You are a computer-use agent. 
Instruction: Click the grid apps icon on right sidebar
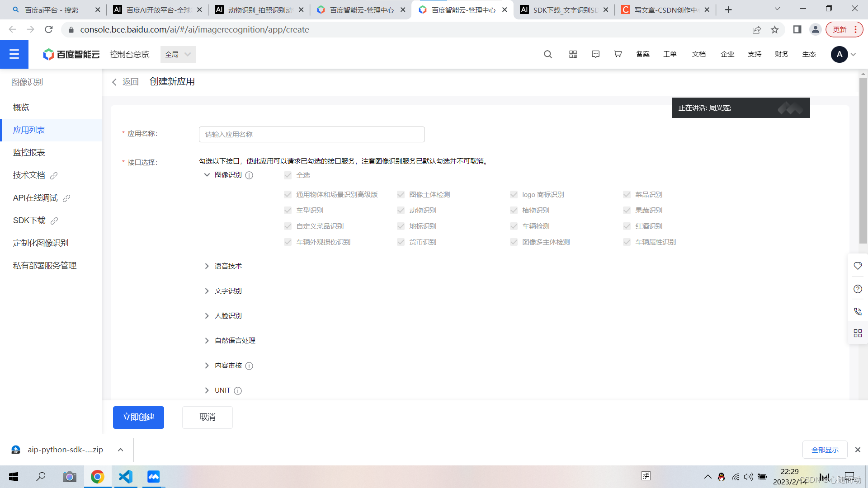coord(858,333)
